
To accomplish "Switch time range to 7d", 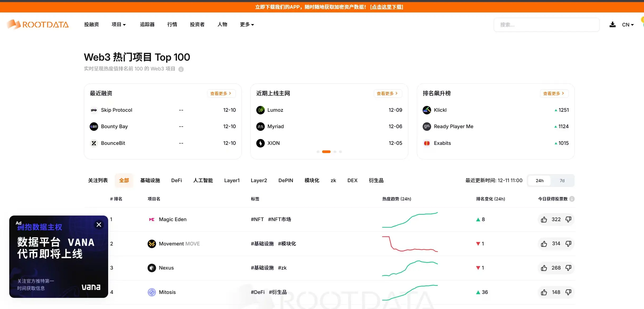I will coord(562,181).
